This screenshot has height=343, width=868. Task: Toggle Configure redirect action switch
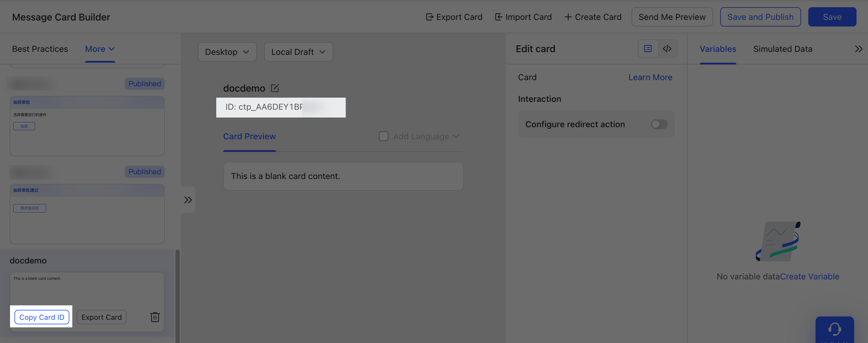659,124
